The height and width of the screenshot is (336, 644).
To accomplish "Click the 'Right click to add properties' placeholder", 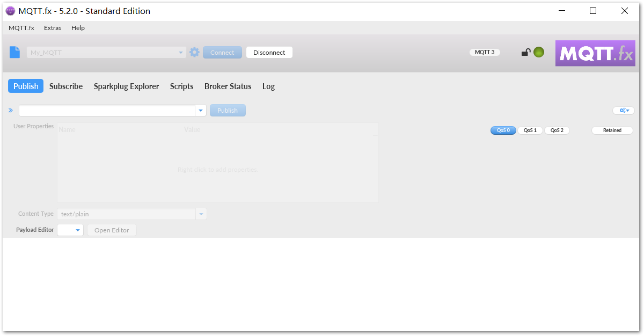I will coord(217,170).
